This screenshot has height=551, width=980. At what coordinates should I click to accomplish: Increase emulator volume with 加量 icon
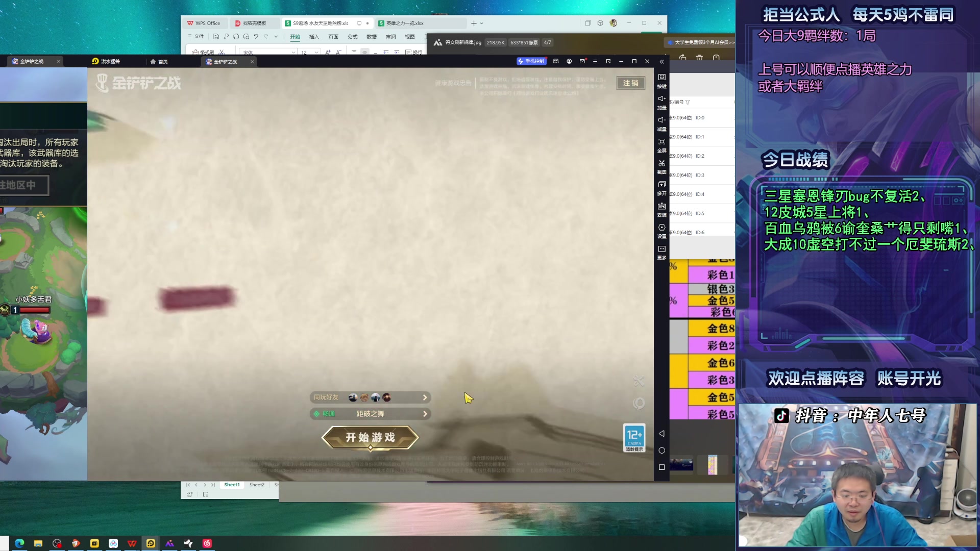[x=661, y=102]
